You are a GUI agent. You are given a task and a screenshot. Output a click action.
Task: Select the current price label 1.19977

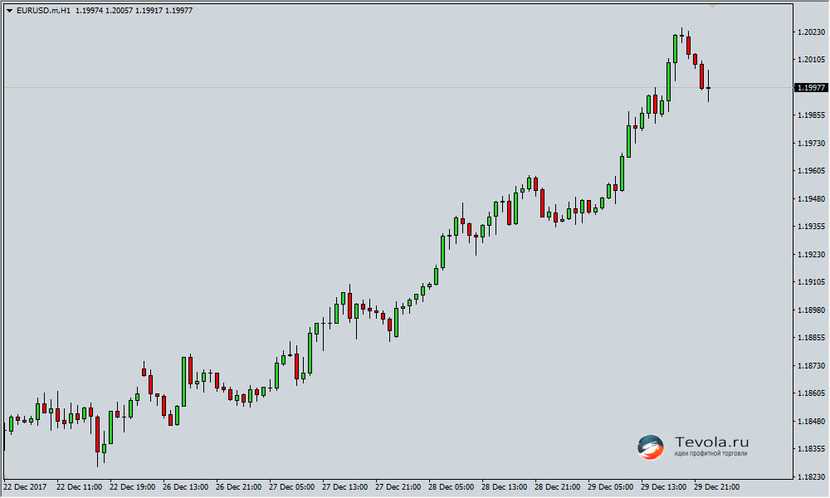click(x=810, y=88)
